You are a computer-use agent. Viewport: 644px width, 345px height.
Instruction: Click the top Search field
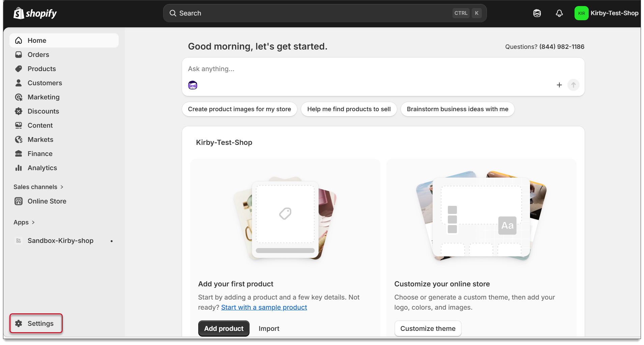tap(325, 13)
